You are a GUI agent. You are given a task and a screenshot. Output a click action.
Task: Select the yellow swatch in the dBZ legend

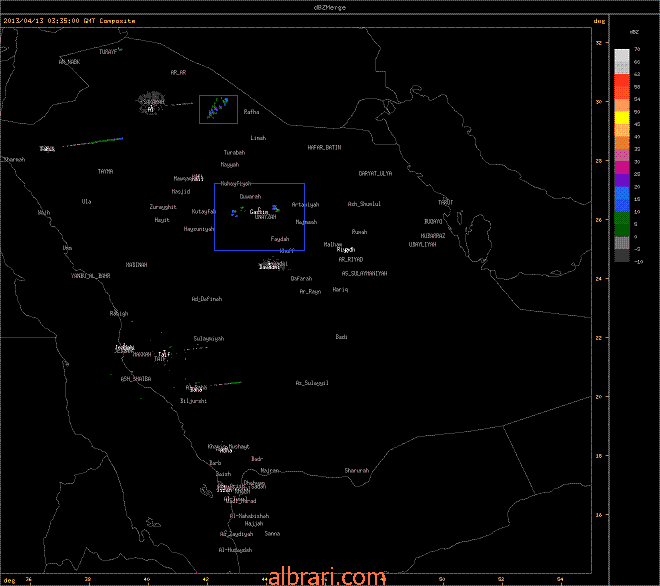click(622, 117)
